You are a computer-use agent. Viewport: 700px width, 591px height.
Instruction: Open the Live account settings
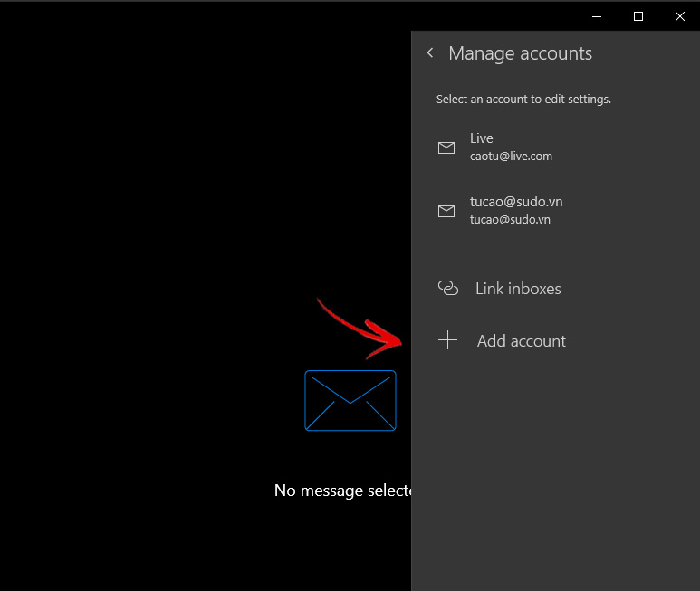pos(482,138)
